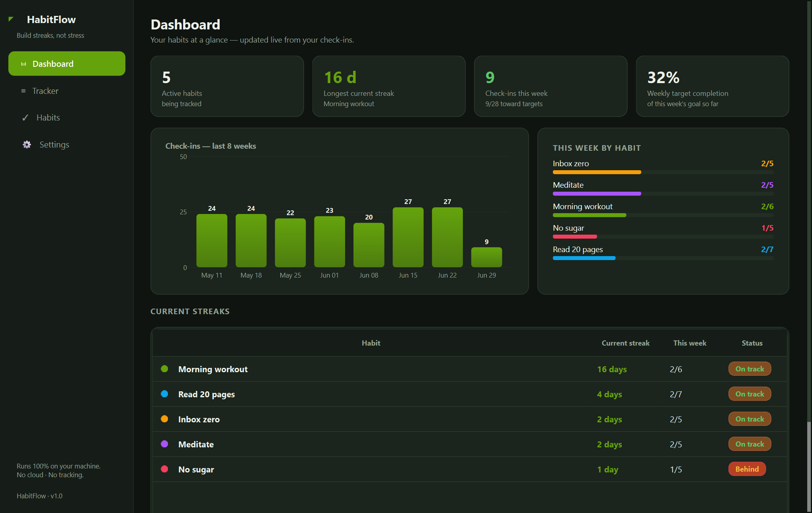
Task: Click the orange dot for Inbox zero
Action: coord(164,419)
